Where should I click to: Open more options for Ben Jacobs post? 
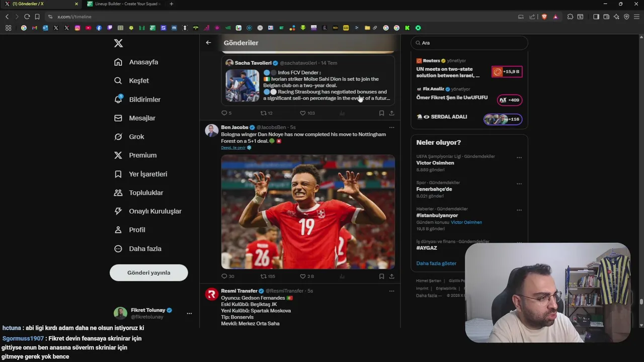[391, 127]
